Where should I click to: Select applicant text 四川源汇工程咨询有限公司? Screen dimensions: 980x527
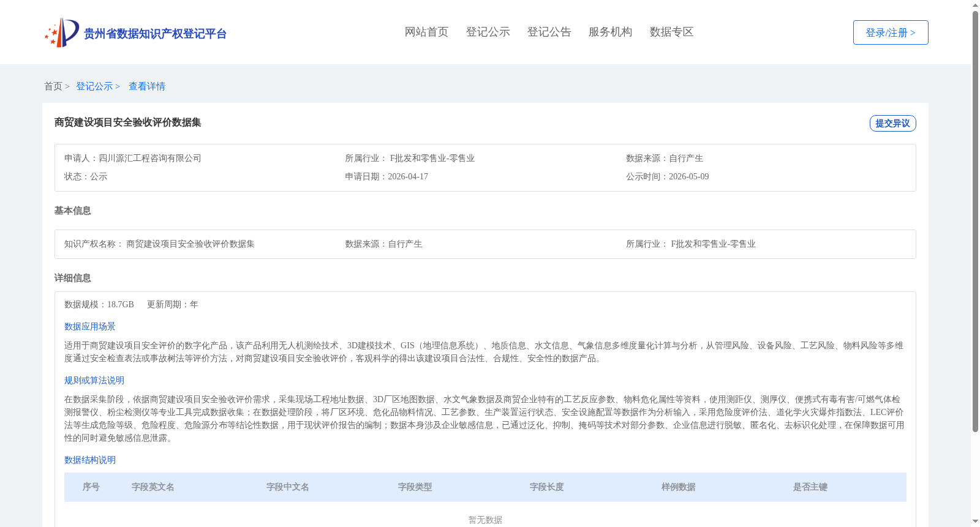coord(150,158)
